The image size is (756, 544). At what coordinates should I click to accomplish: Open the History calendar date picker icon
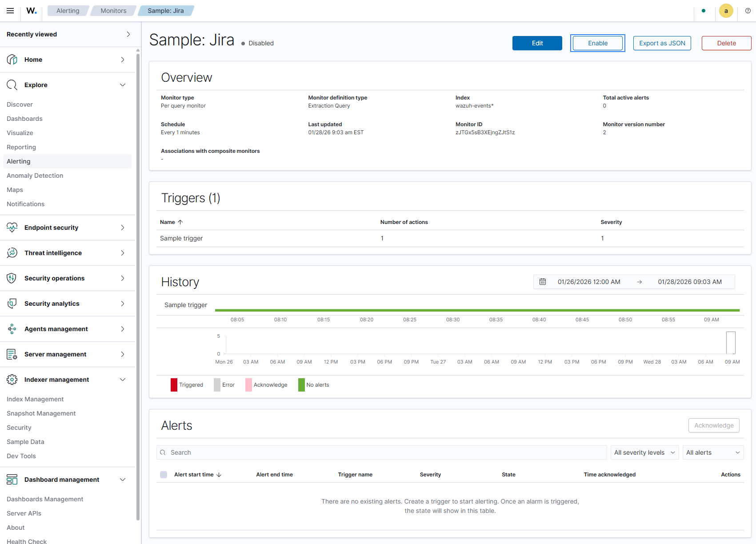coord(543,282)
